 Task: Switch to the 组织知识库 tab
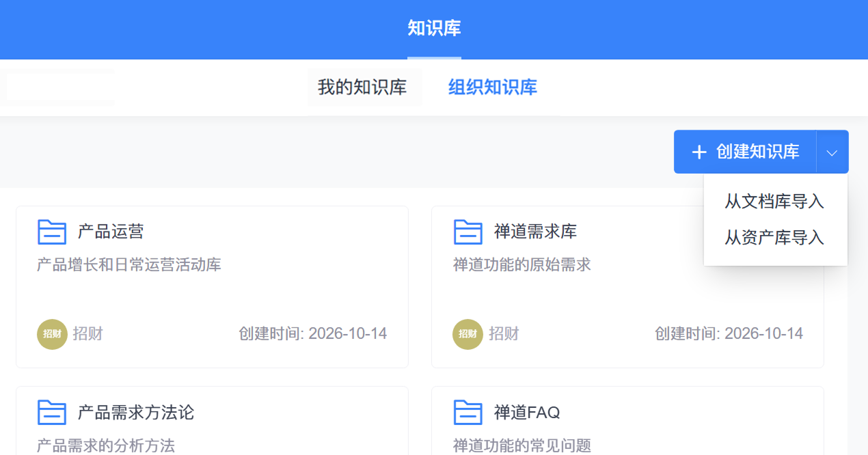pyautogui.click(x=493, y=87)
